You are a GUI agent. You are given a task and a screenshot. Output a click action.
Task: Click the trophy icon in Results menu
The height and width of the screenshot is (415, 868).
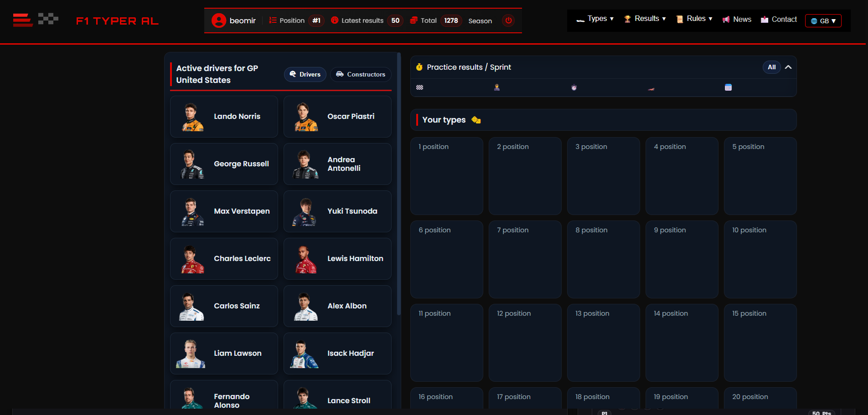(x=627, y=19)
